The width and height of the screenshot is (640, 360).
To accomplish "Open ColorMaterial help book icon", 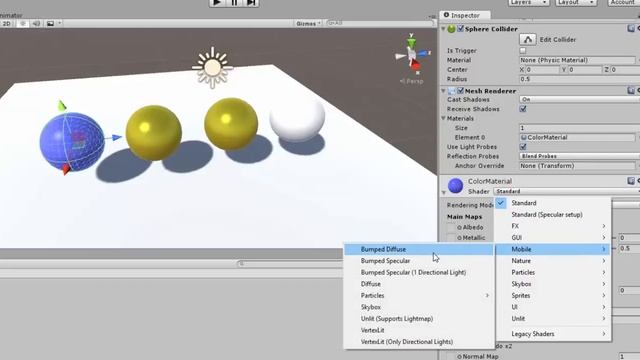I will pos(631,180).
